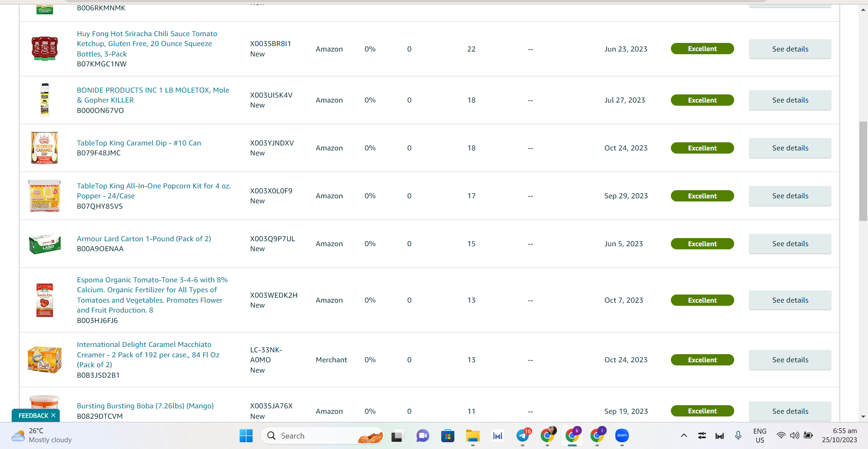The image size is (868, 449).
Task: Open Microsoft Store from the taskbar
Action: 448,436
